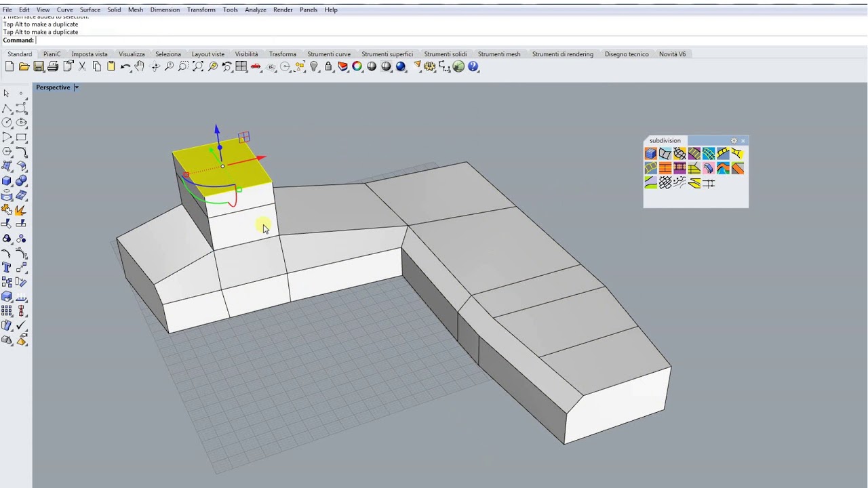The height and width of the screenshot is (488, 868).
Task: Open the color wheel properties icon
Action: [357, 66]
